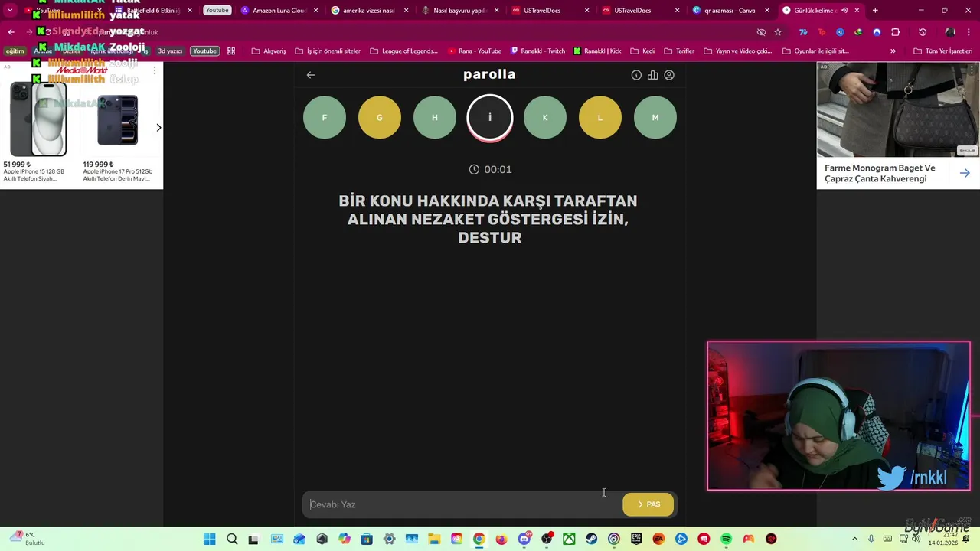Expand the system tray hidden icons chevron
The height and width of the screenshot is (551, 980).
tap(855, 539)
